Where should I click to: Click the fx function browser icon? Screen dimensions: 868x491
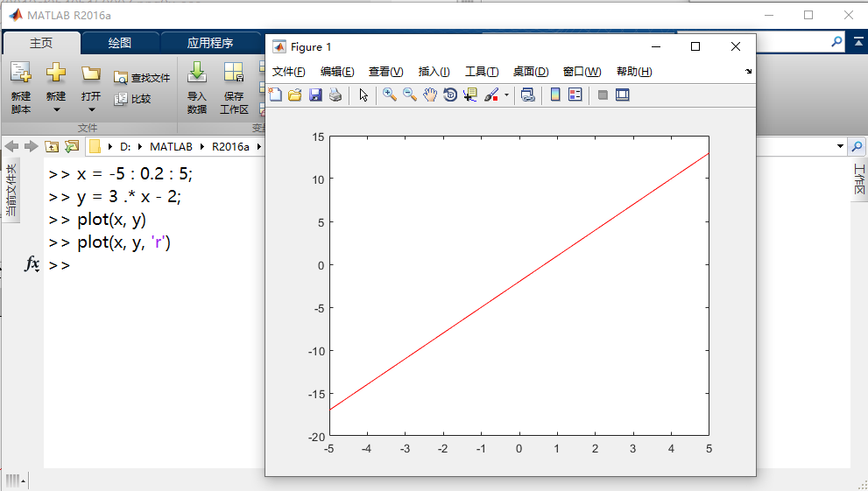point(32,264)
